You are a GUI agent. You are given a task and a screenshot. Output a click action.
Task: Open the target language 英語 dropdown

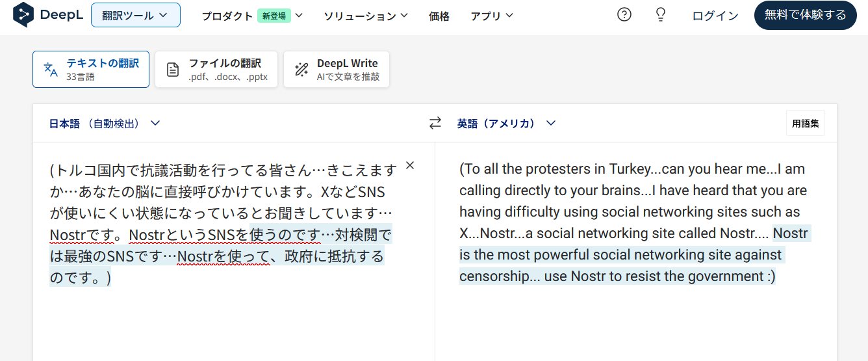tap(506, 123)
